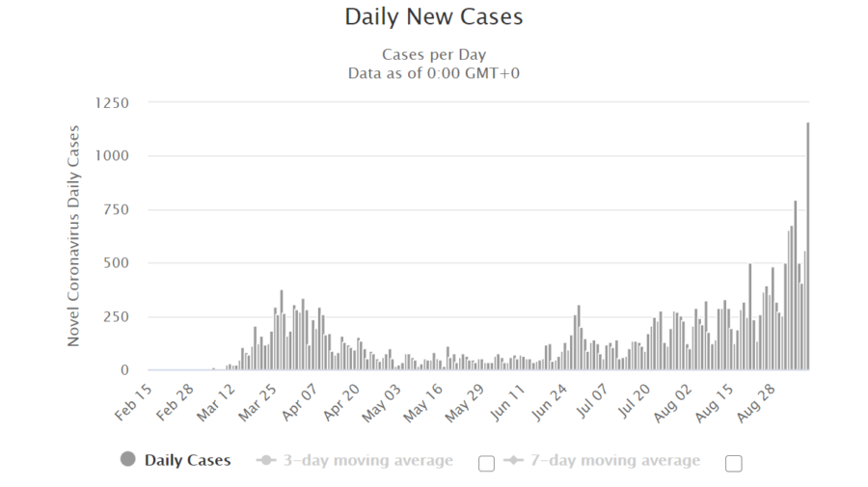Toggle the Daily Cases legend label
This screenshot has height=487, width=868.
pos(187,460)
